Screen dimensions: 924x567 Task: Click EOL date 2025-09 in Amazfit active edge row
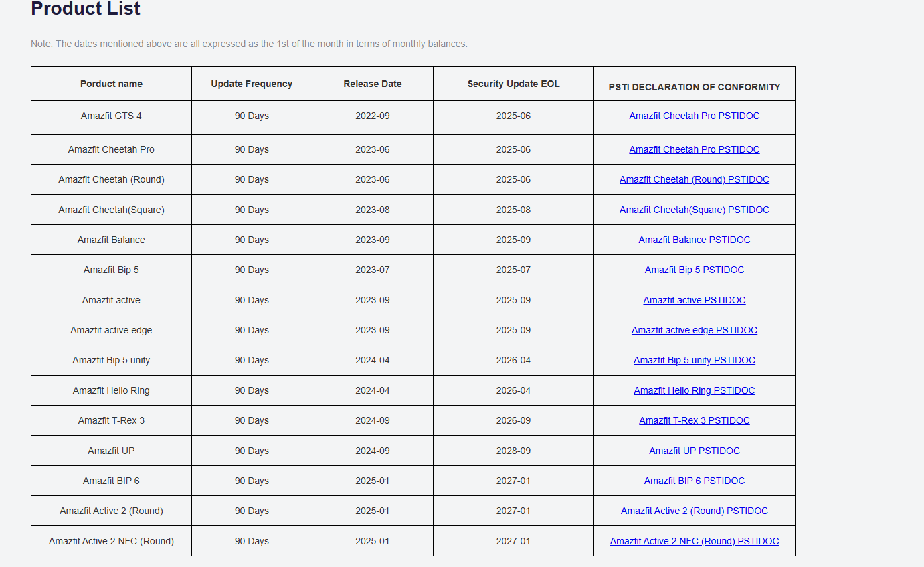513,330
